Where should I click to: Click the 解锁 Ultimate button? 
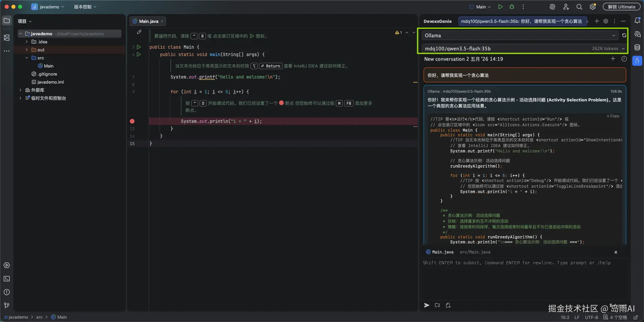tap(622, 7)
